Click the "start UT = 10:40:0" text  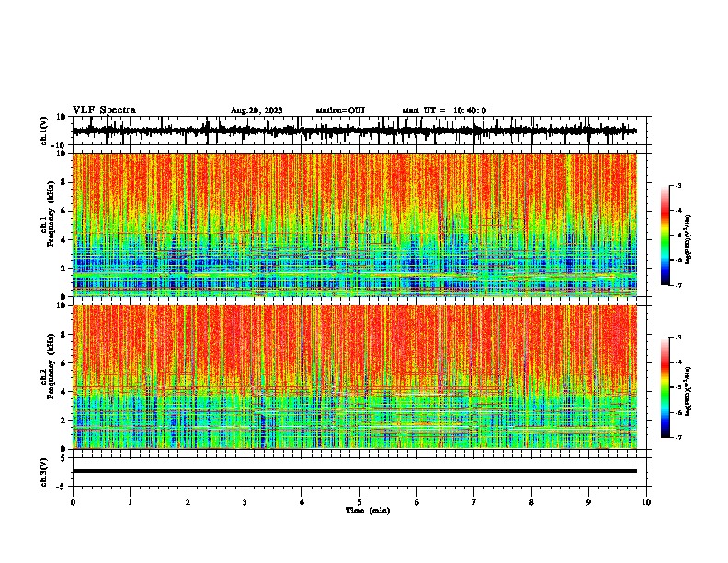click(444, 110)
